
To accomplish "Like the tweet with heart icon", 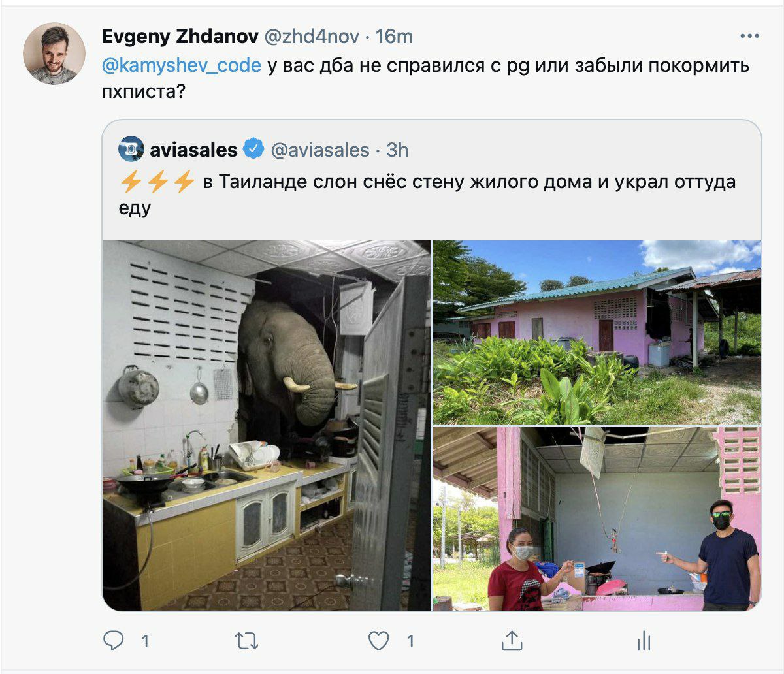I will (379, 641).
